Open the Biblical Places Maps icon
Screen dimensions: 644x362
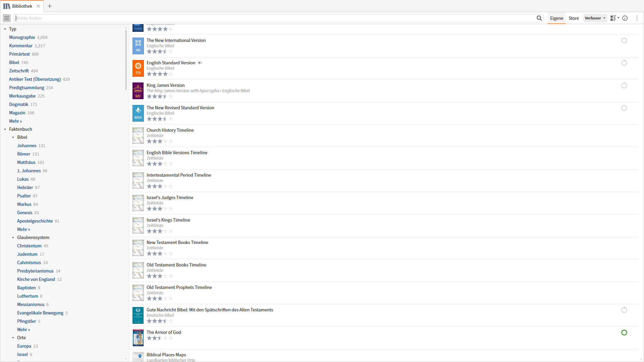tap(138, 357)
